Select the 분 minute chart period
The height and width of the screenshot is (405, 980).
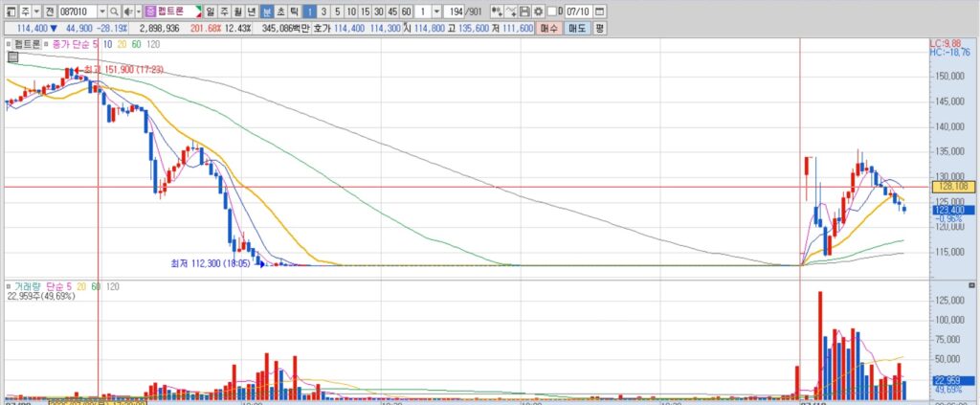point(266,11)
